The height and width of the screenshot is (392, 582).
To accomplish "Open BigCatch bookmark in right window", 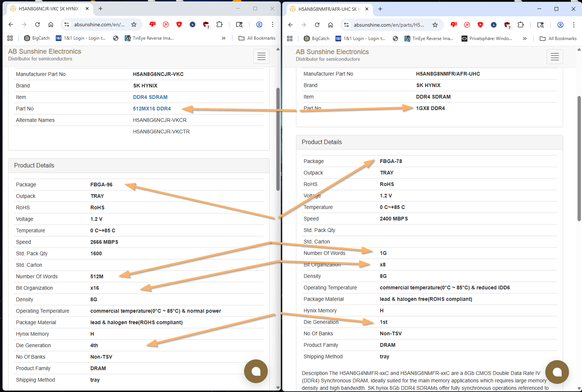I will coord(316,39).
